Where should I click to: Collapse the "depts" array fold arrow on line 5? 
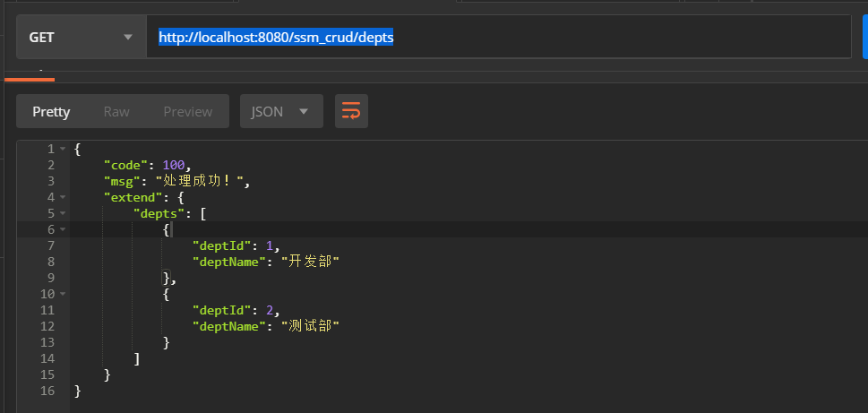63,213
